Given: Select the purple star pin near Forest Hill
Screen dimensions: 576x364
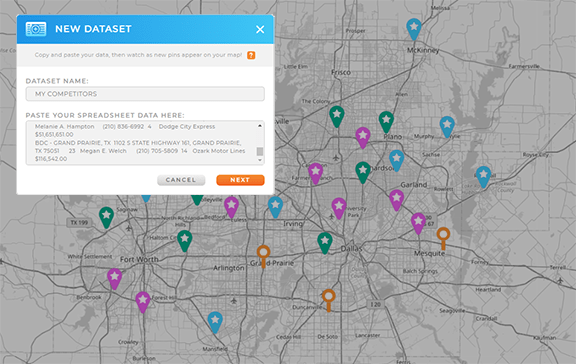Looking at the screenshot, I should coord(143,302).
